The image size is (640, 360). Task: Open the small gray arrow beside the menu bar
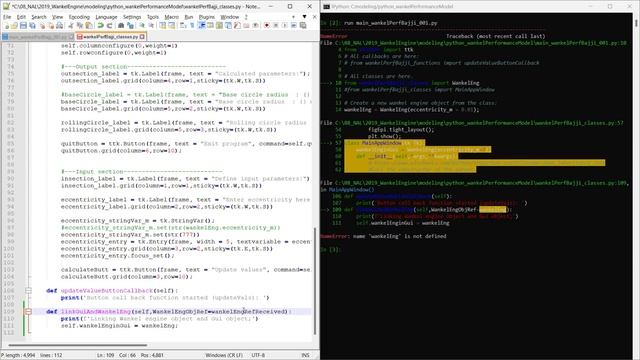293,17
